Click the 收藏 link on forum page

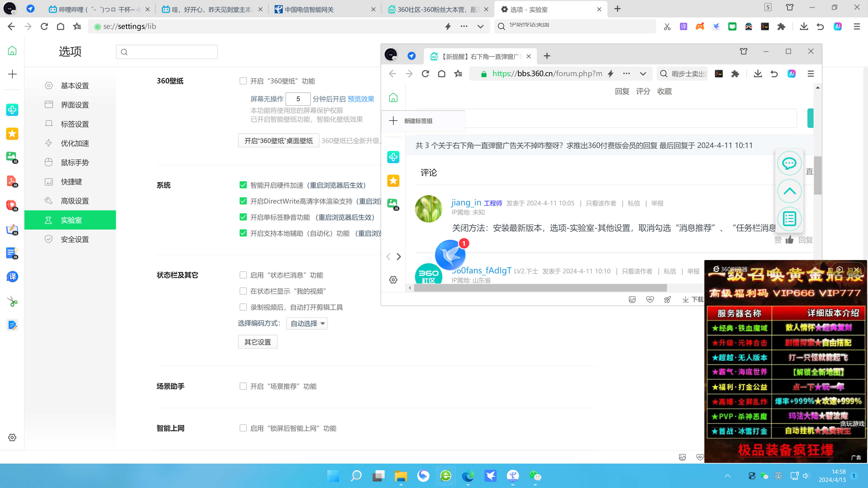coord(664,91)
